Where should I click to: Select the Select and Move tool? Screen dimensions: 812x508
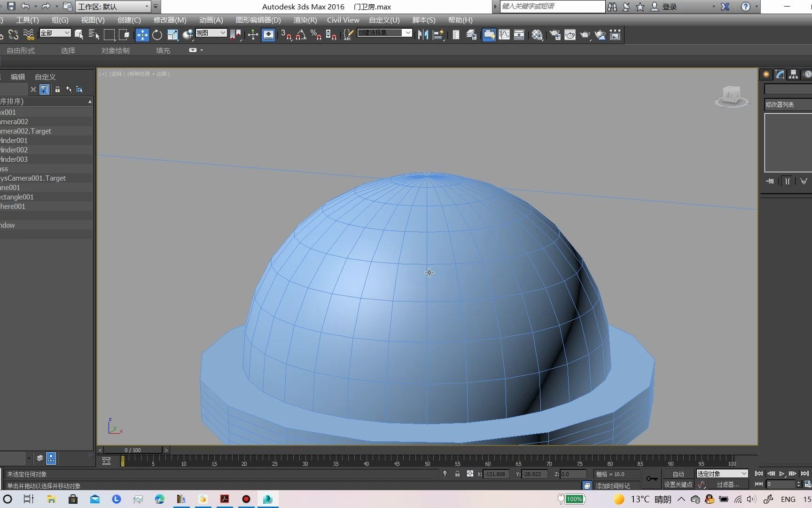click(142, 35)
